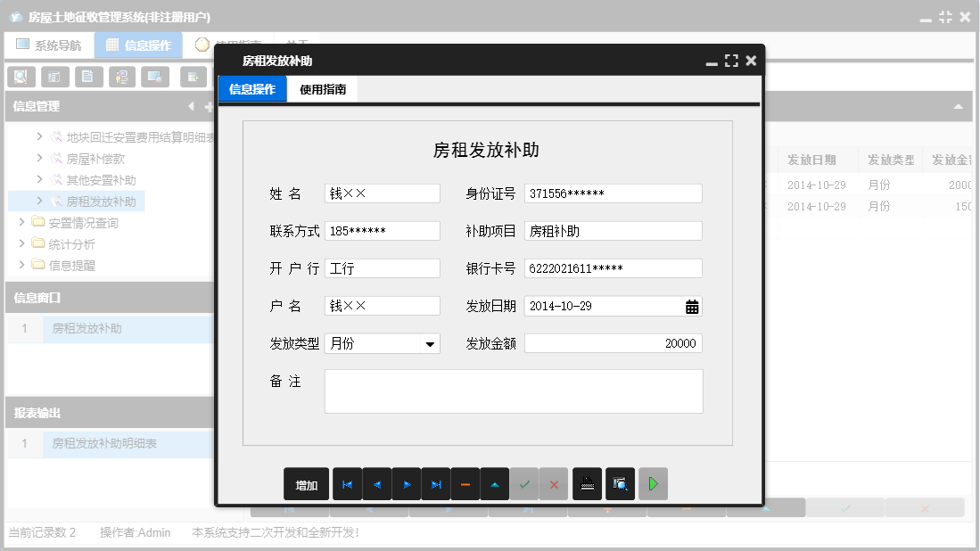The image size is (980, 551).
Task: Open print preview icon
Action: click(620, 483)
